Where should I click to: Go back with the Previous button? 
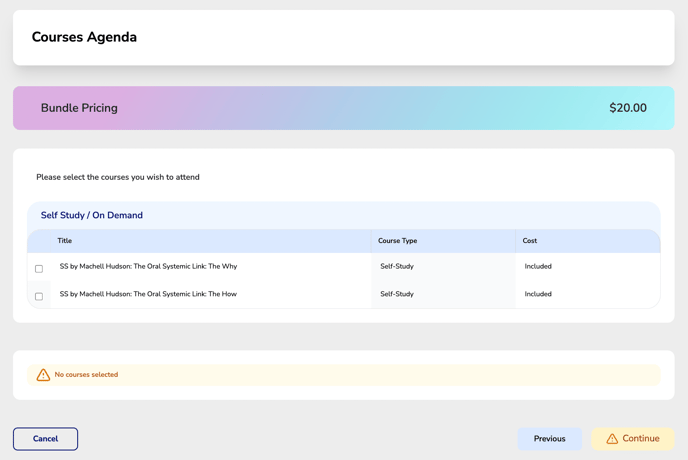[x=550, y=439]
